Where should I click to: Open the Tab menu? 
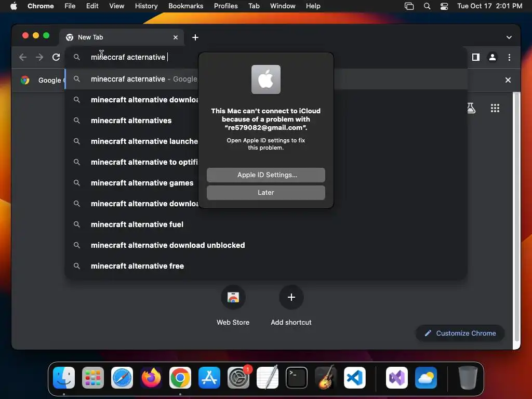254,6
